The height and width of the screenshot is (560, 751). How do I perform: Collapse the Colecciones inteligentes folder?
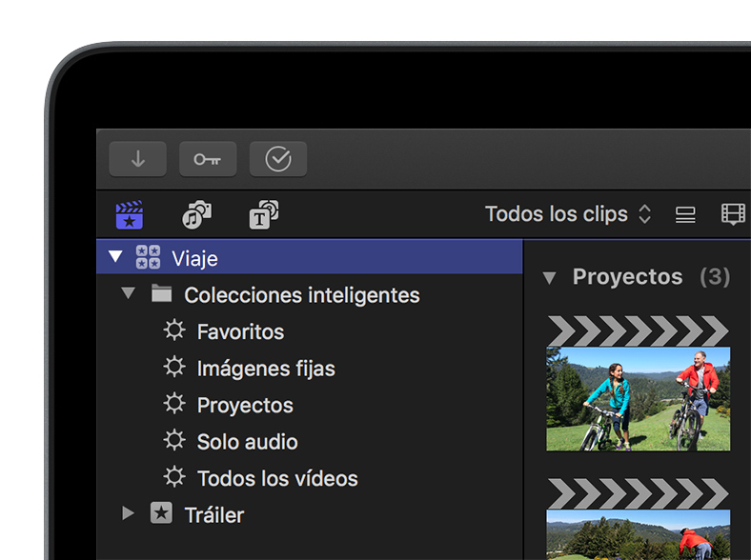[129, 294]
